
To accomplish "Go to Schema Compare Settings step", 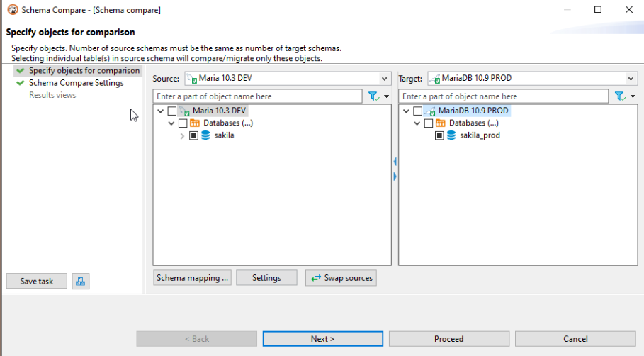I will coord(76,83).
